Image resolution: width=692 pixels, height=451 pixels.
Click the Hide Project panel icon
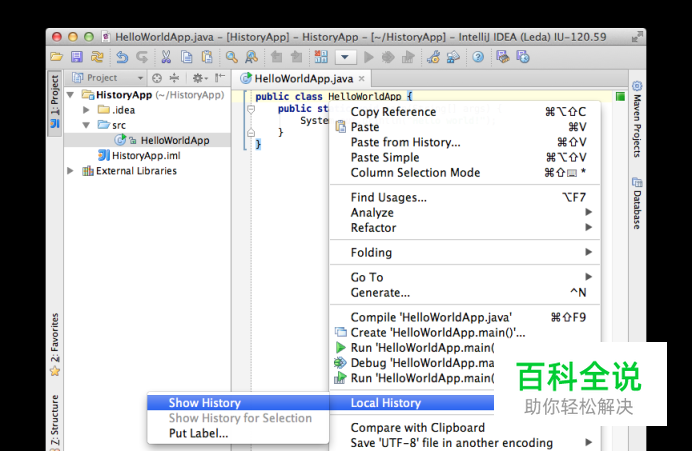[x=219, y=78]
